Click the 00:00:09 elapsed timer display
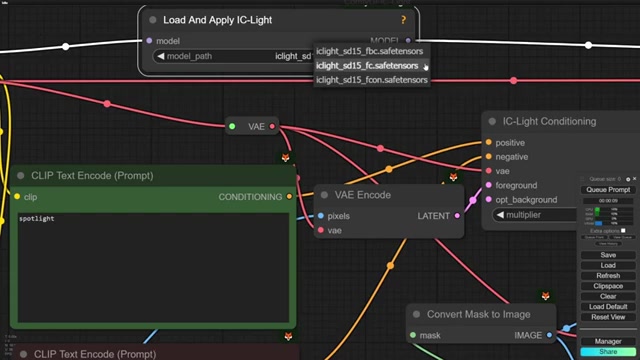Viewport: 640px width, 360px height. [x=608, y=201]
